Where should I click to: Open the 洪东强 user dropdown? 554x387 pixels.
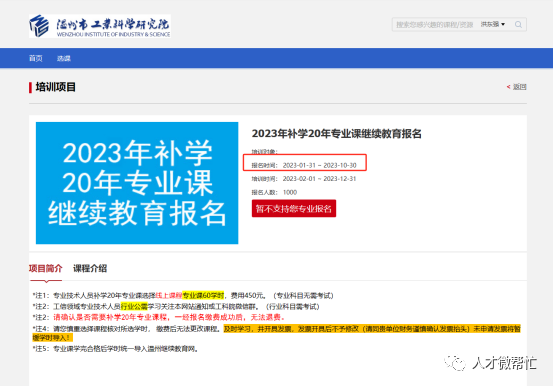pyautogui.click(x=493, y=24)
